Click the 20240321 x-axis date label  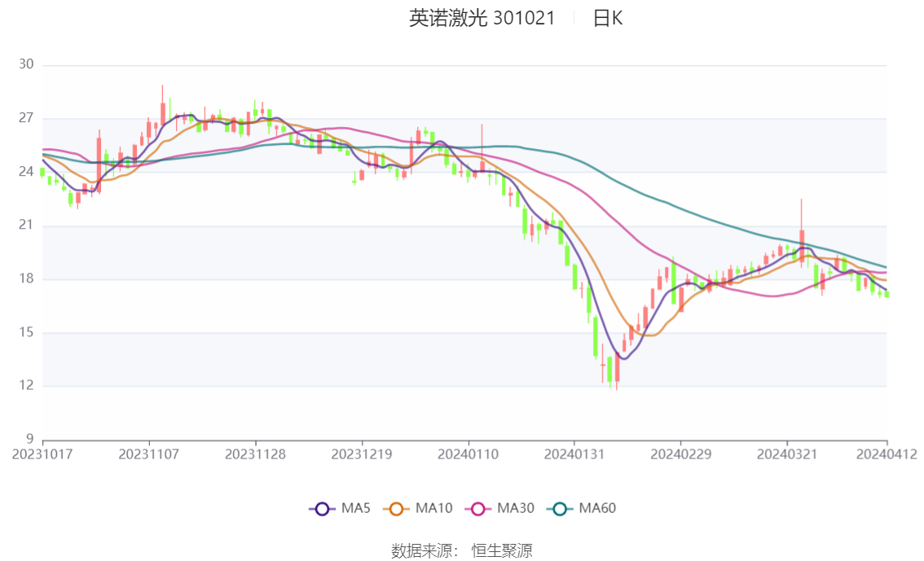[786, 454]
